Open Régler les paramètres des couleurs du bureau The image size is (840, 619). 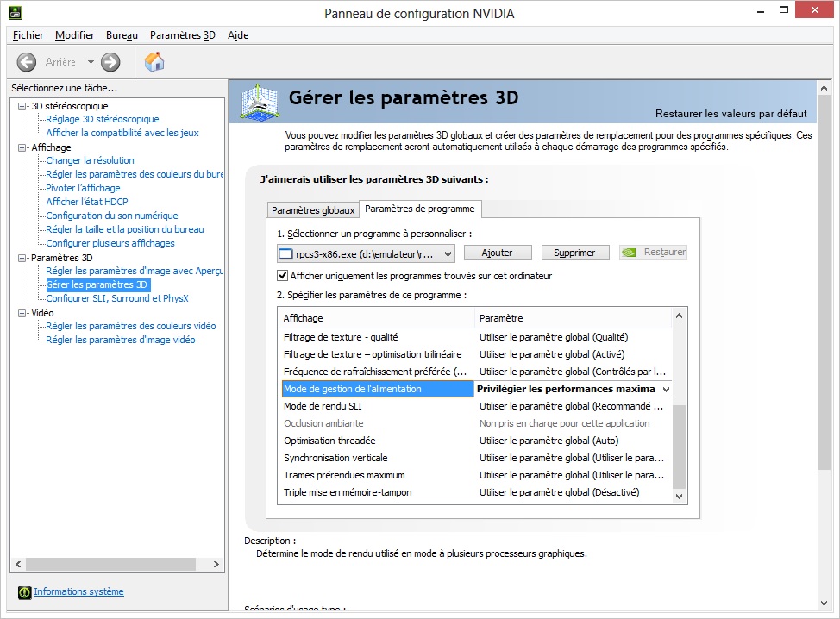point(135,174)
